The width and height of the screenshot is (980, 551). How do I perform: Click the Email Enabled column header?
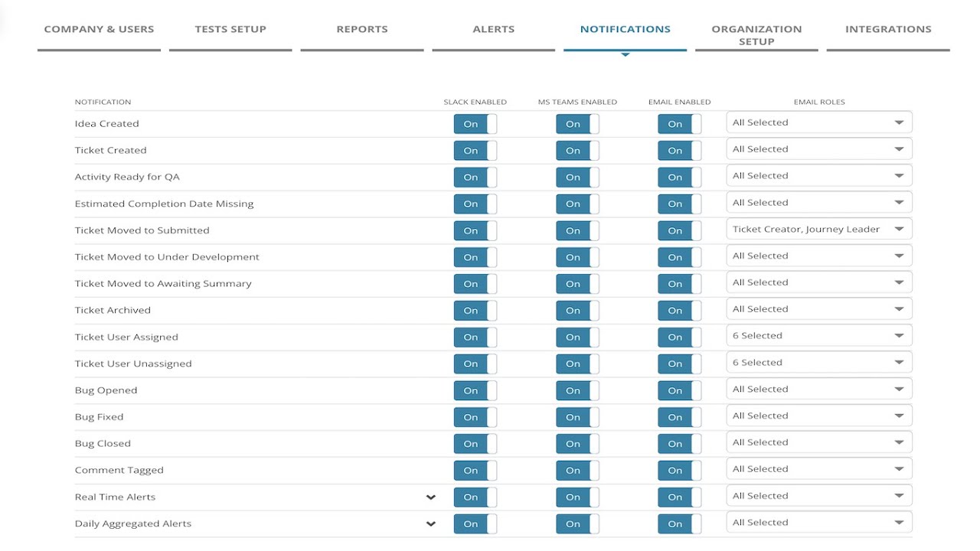(x=679, y=102)
